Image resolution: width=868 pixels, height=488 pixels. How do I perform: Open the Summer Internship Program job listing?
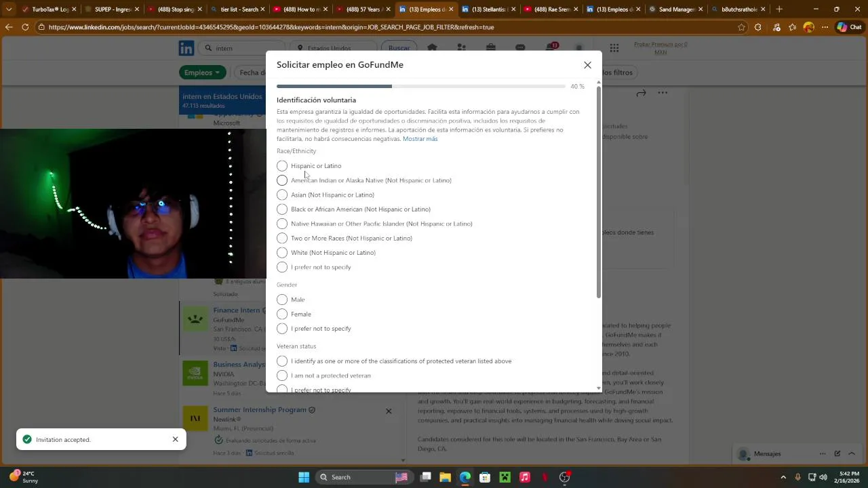259,410
